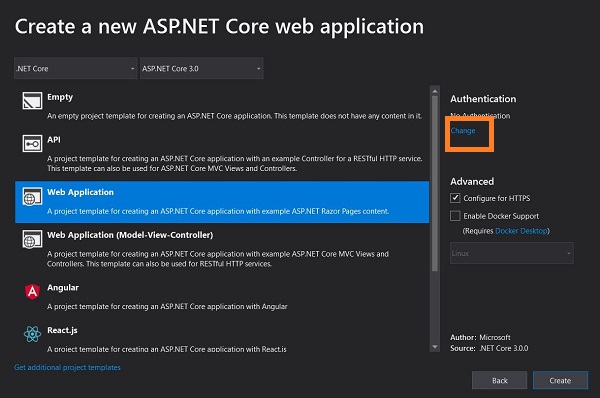Open Get additional project templates link
This screenshot has width=600, height=398.
(67, 367)
